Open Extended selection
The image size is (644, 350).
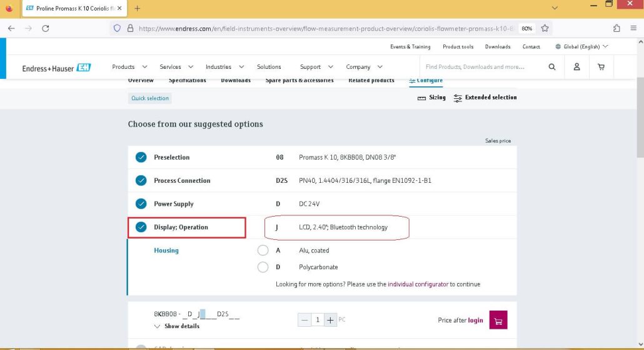485,98
